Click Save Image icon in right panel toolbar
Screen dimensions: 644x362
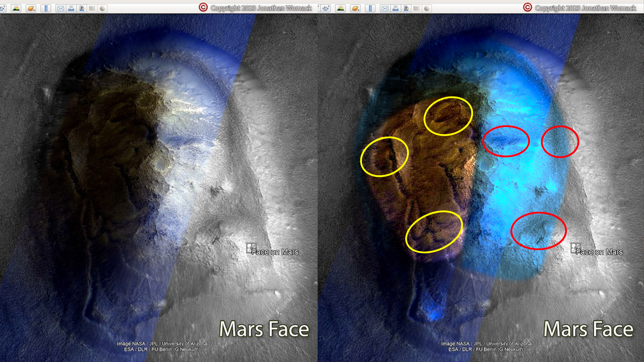coord(406,8)
